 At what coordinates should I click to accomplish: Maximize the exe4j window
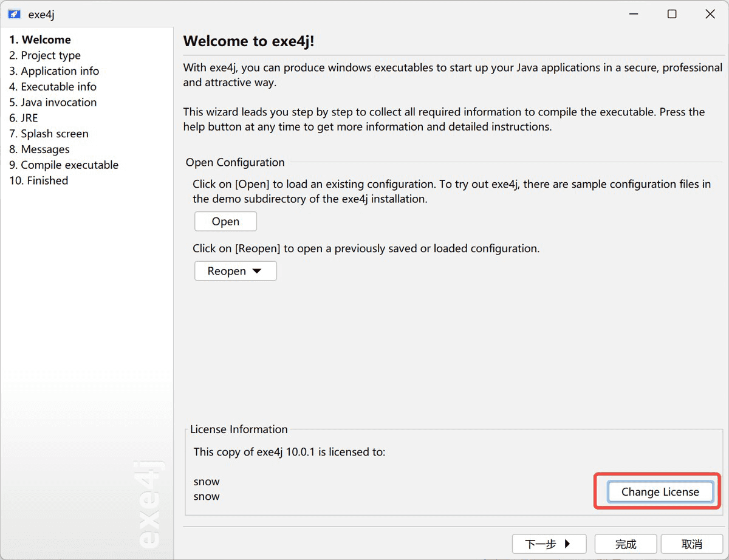pyautogui.click(x=672, y=15)
